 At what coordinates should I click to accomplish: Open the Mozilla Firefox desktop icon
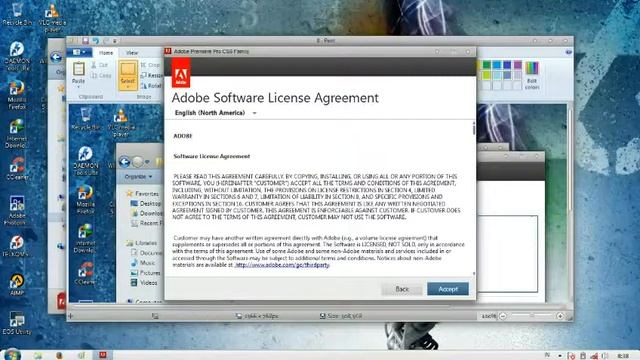pos(17,95)
